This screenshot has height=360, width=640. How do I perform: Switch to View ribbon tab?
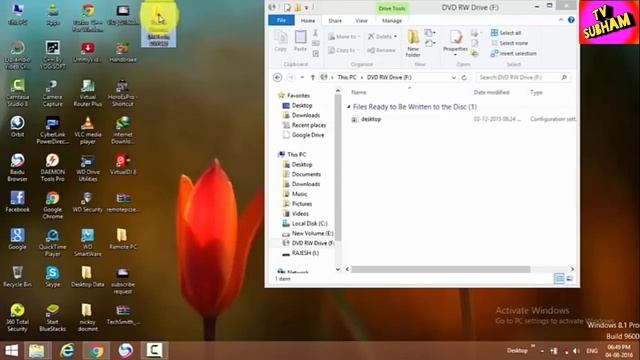click(361, 20)
